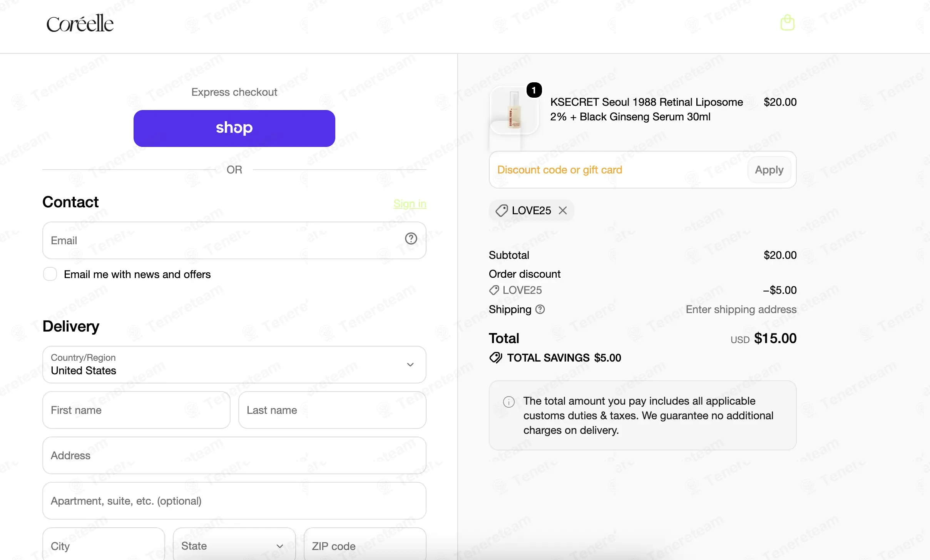Image resolution: width=930 pixels, height=560 pixels.
Task: Remove the LOVE25 discount code tag
Action: coord(563,210)
